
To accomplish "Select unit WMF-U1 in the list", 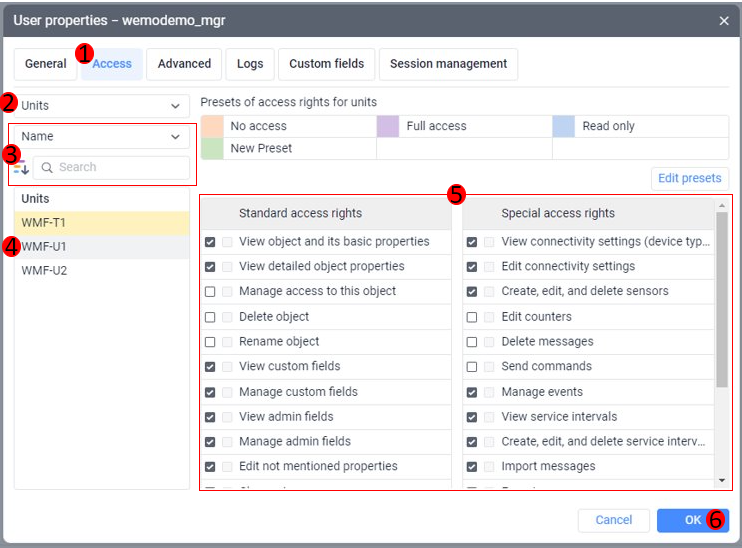I will pos(102,247).
